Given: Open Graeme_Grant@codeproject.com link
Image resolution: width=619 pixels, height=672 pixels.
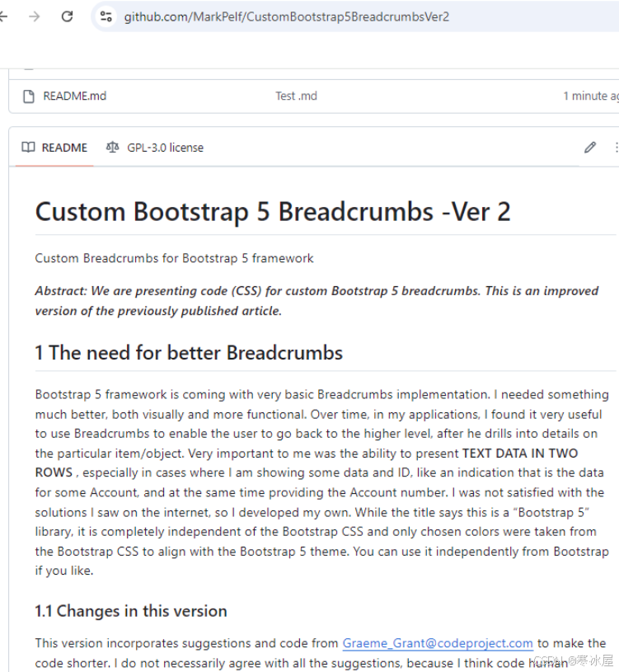Looking at the screenshot, I should pyautogui.click(x=438, y=643).
